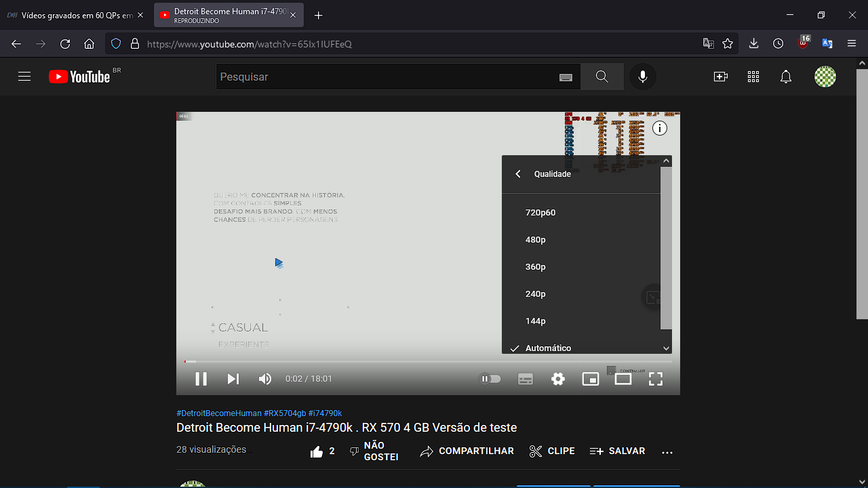Image resolution: width=868 pixels, height=488 pixels.
Task: Show video info card icon
Action: pyautogui.click(x=660, y=128)
